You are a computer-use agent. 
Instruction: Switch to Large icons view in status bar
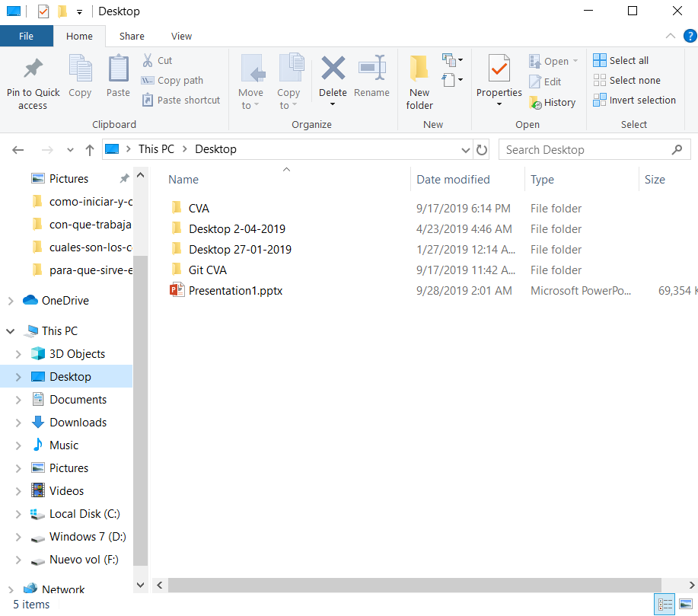[686, 604]
